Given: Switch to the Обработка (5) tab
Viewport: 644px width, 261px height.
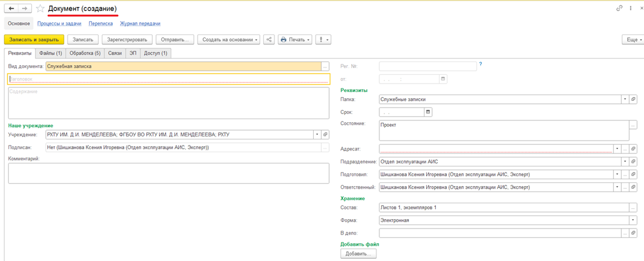Looking at the screenshot, I should point(85,53).
